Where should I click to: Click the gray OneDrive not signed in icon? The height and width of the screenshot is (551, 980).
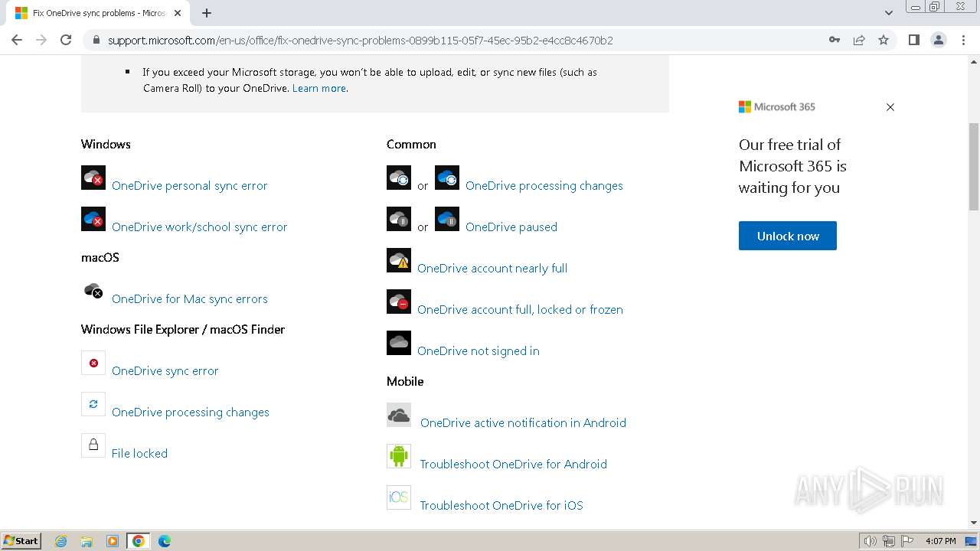(x=399, y=343)
